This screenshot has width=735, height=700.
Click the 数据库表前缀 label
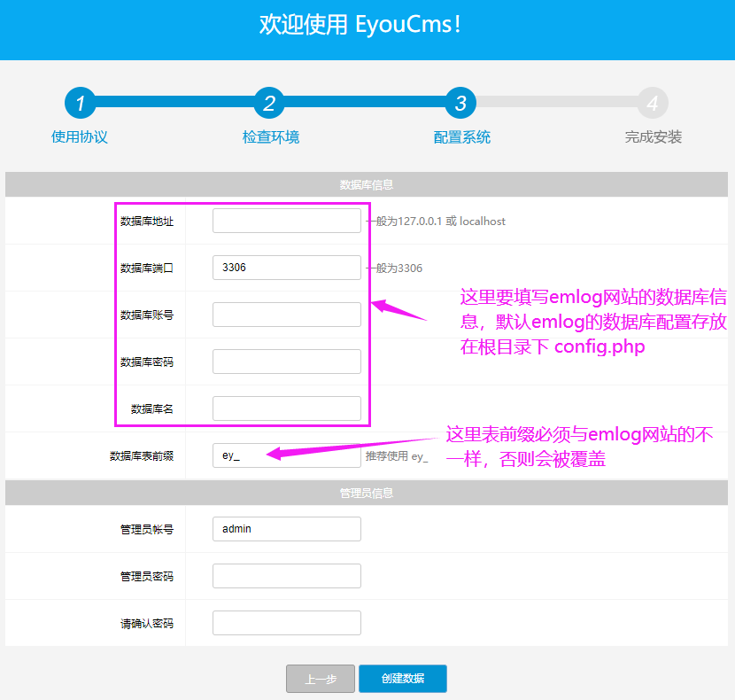coord(142,455)
